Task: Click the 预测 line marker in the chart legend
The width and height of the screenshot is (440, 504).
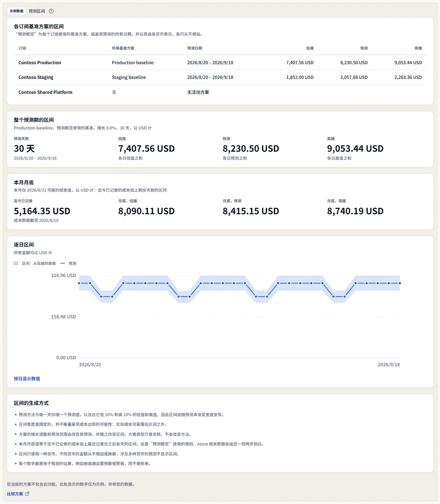Action: tap(63, 263)
